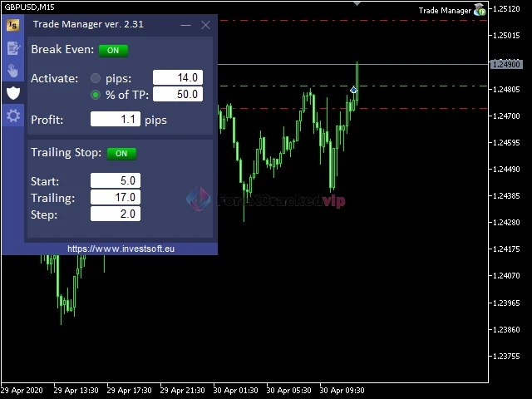Select the hand pointer sidebar icon

(x=12, y=70)
